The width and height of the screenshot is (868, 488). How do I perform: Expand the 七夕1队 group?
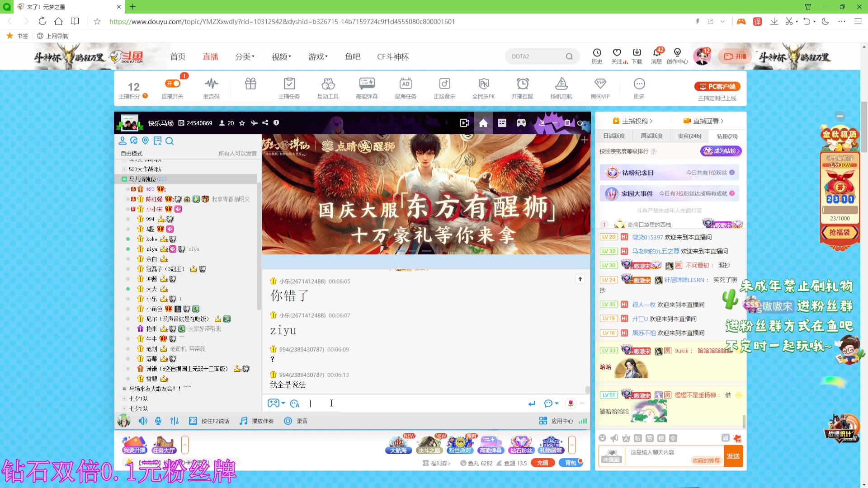tap(125, 398)
